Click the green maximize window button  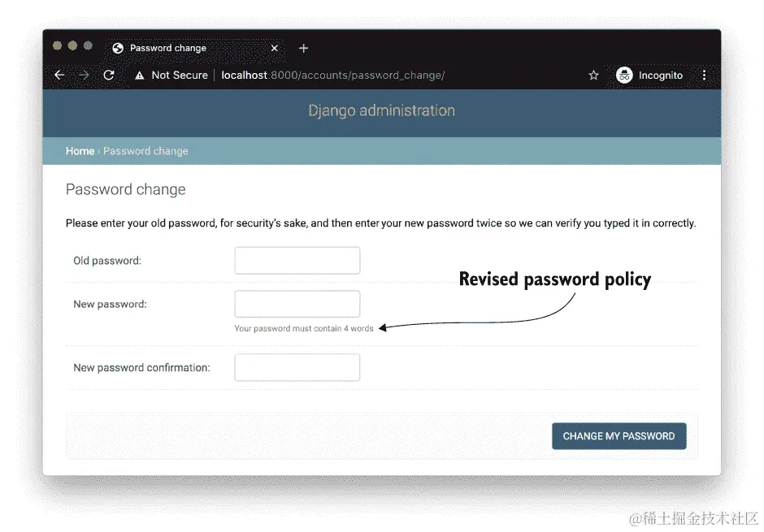(88, 45)
